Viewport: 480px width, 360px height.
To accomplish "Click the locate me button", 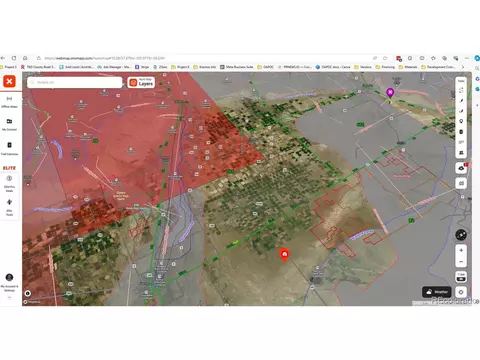I will tap(461, 292).
